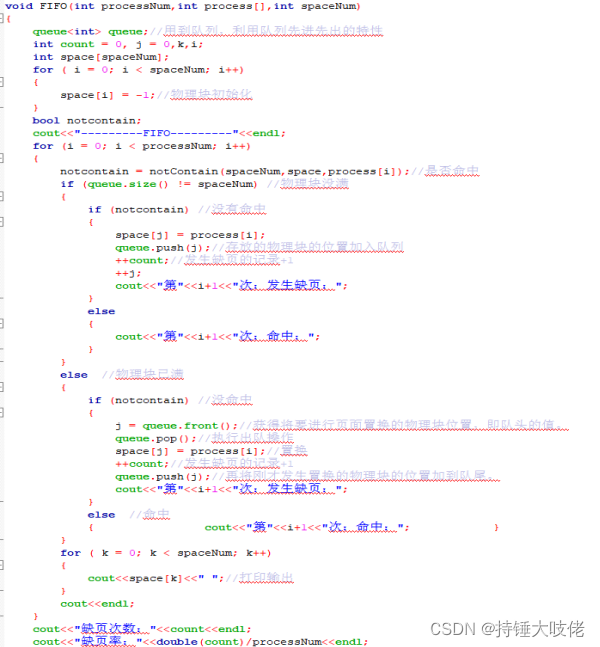Click the uncommented 'space[j] = process[i];' line
This screenshot has height=647, width=600.
(190, 235)
